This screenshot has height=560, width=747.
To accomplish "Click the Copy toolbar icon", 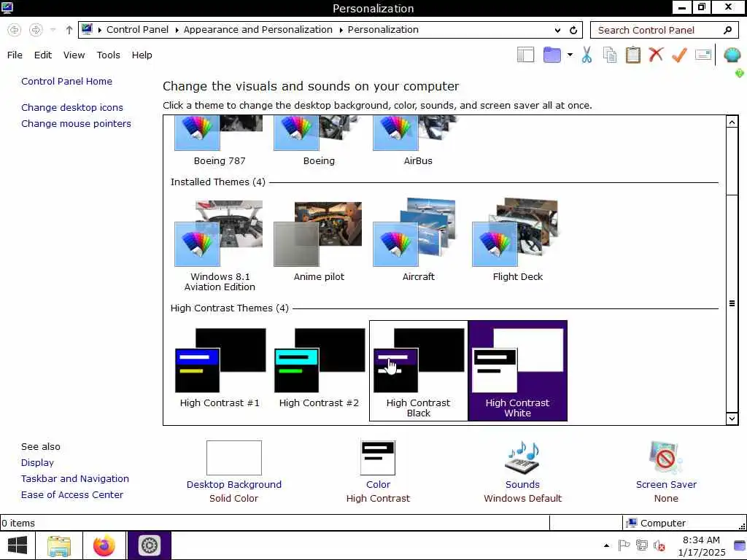I will [x=610, y=55].
